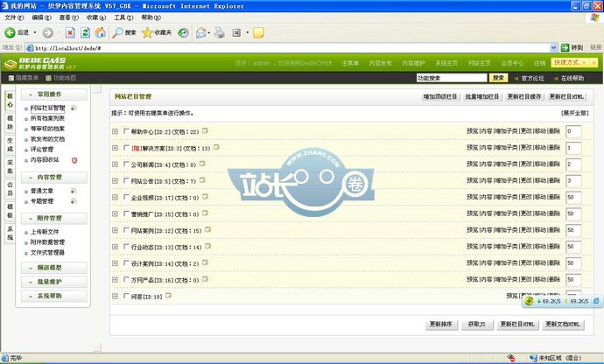Expand the 帮助中心 column tree node
604x364 pixels.
click(115, 131)
